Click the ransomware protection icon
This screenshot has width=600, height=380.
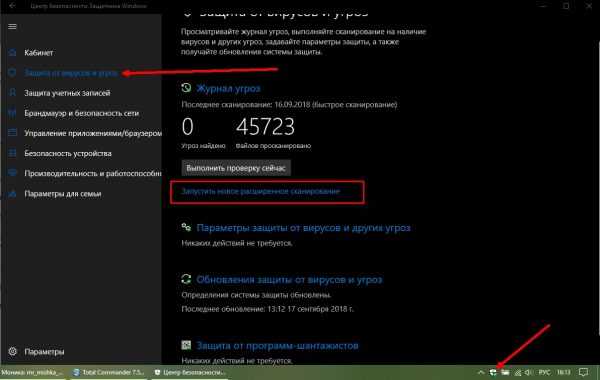click(x=186, y=345)
